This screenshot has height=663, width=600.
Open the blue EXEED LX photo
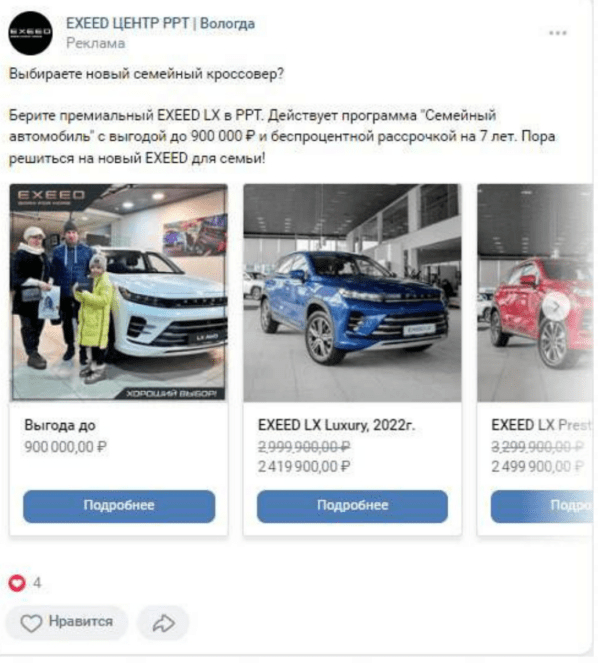click(x=352, y=292)
